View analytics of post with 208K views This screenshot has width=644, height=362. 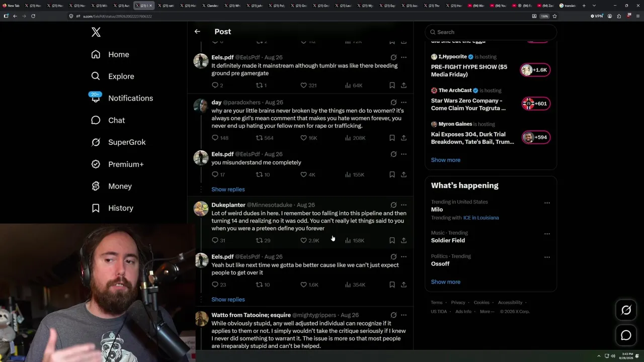[355, 138]
